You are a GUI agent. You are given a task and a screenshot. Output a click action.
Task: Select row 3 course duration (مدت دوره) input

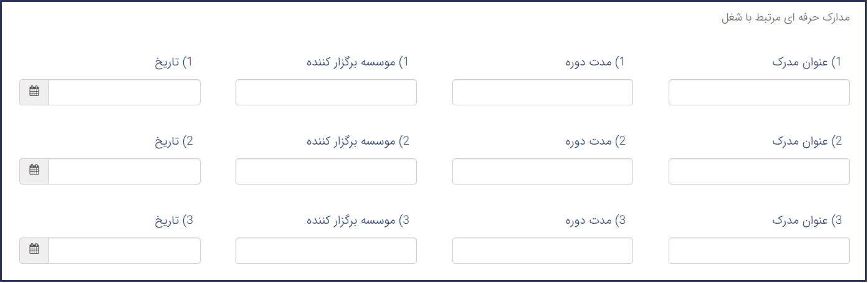[x=542, y=251]
